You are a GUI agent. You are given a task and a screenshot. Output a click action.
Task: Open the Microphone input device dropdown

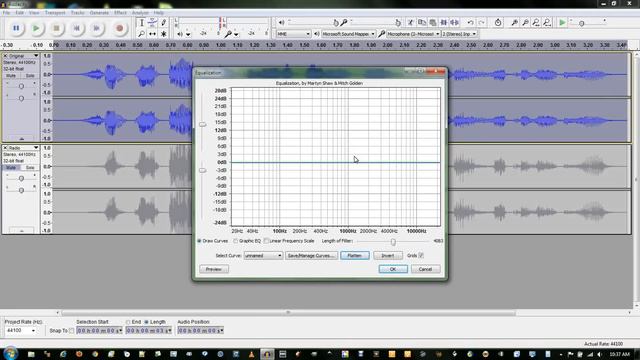[413, 34]
